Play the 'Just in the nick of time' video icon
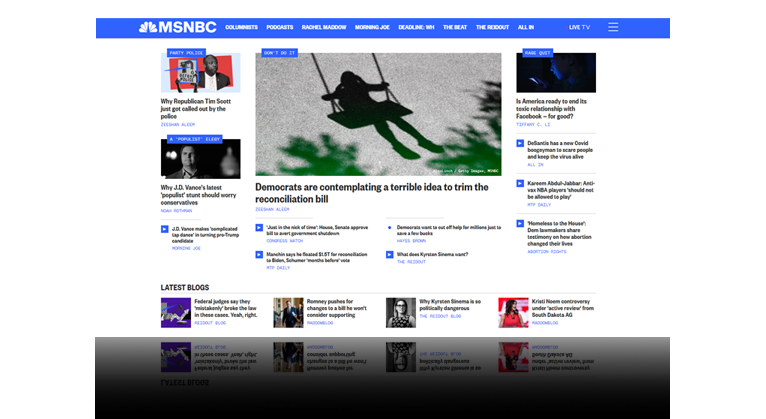766x419 pixels. [x=259, y=228]
